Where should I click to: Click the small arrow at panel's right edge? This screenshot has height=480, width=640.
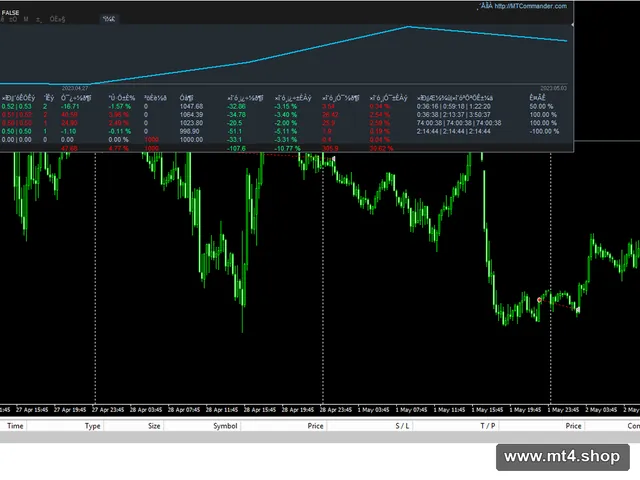[572, 25]
